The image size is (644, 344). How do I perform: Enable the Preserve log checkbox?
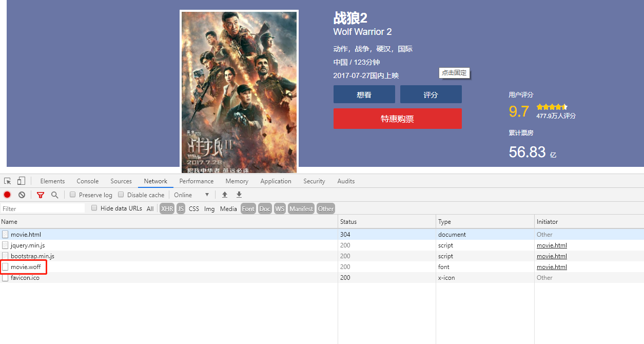(x=73, y=195)
